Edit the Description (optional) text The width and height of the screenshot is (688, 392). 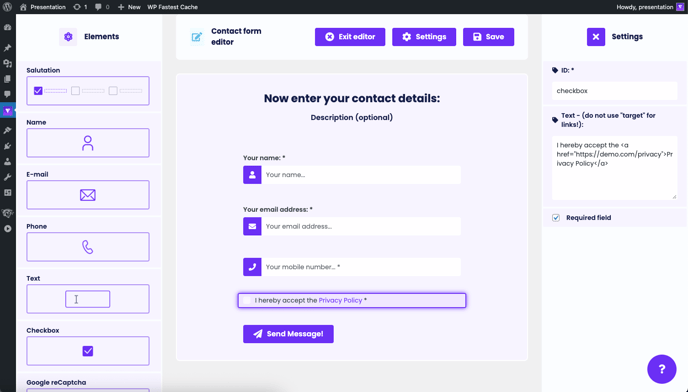(x=352, y=117)
